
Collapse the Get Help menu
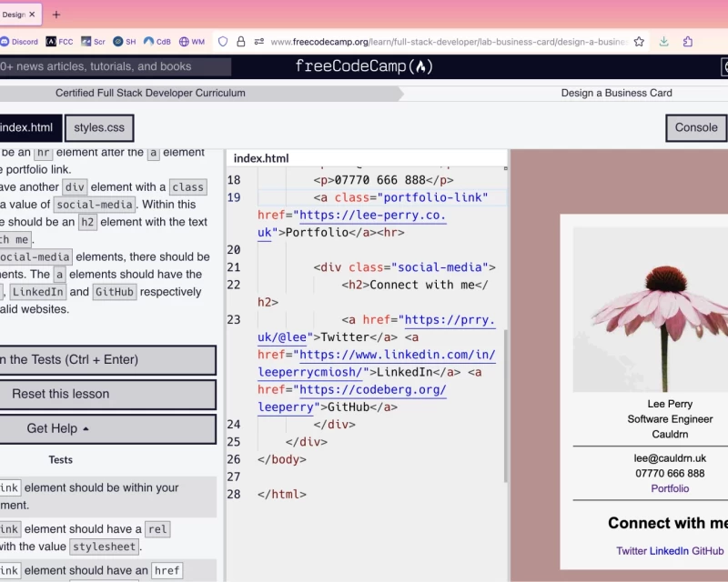coord(106,427)
